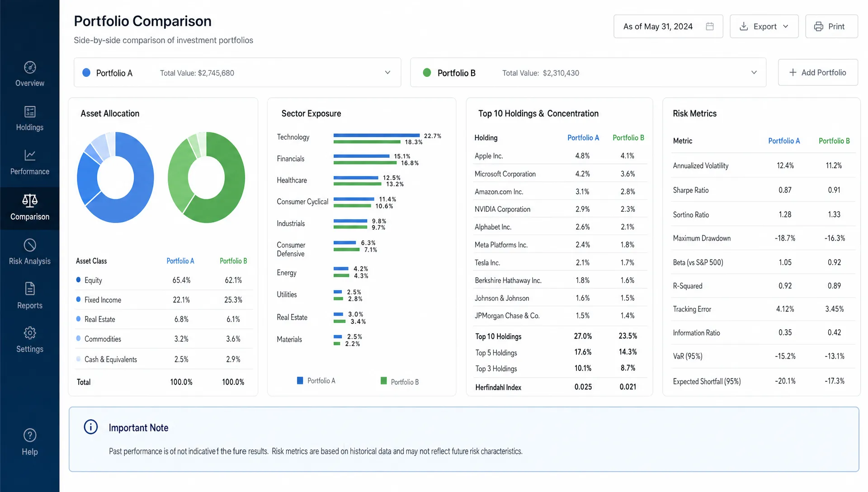Viewport: 868px width, 492px height.
Task: Click the Export download icon
Action: 744,26
